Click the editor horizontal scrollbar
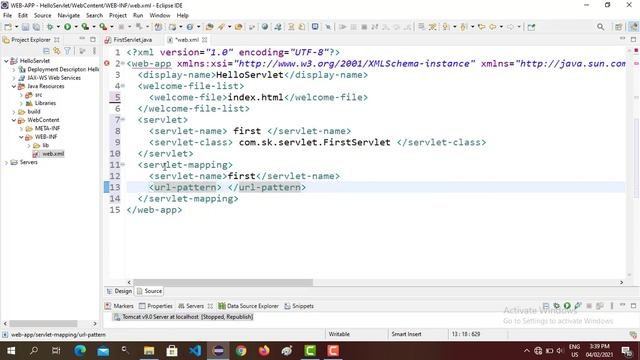Screen dimensions: 640x360 tap(223, 282)
